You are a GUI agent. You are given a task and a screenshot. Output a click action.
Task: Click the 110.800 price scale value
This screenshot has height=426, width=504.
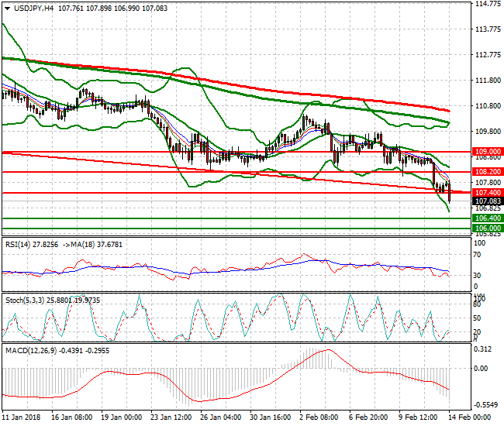(x=488, y=105)
